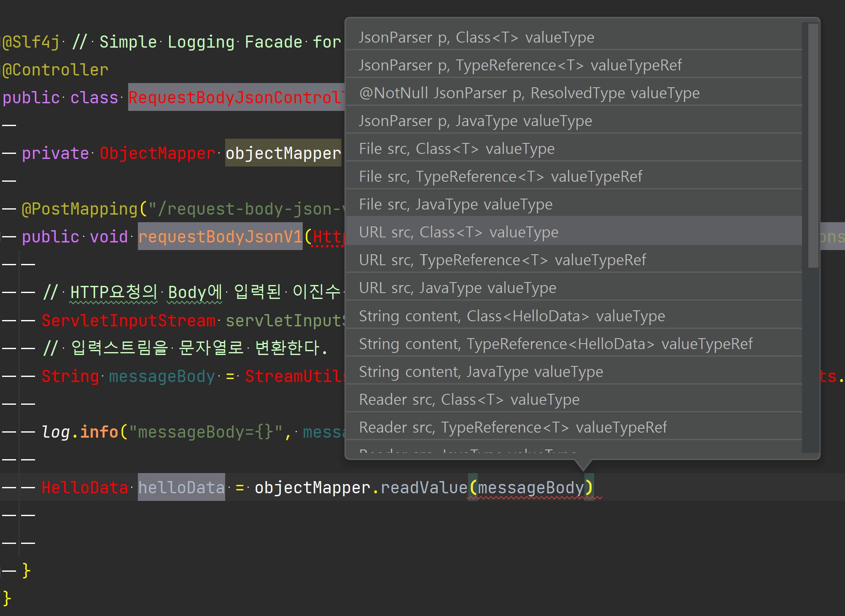Select 'JsonParser p, TypeReference<T> valueTypeRef' overload
The width and height of the screenshot is (845, 616).
tap(573, 65)
